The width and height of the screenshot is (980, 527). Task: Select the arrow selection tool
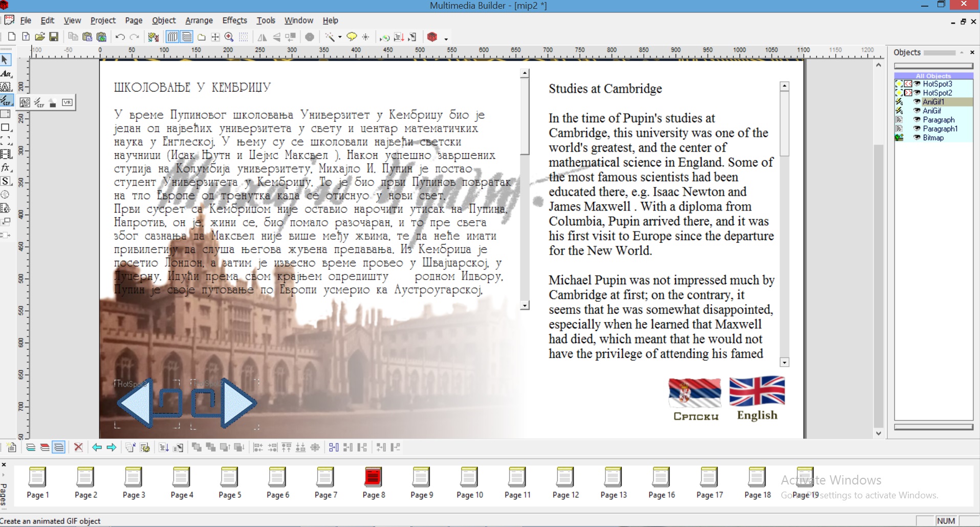(x=6, y=60)
